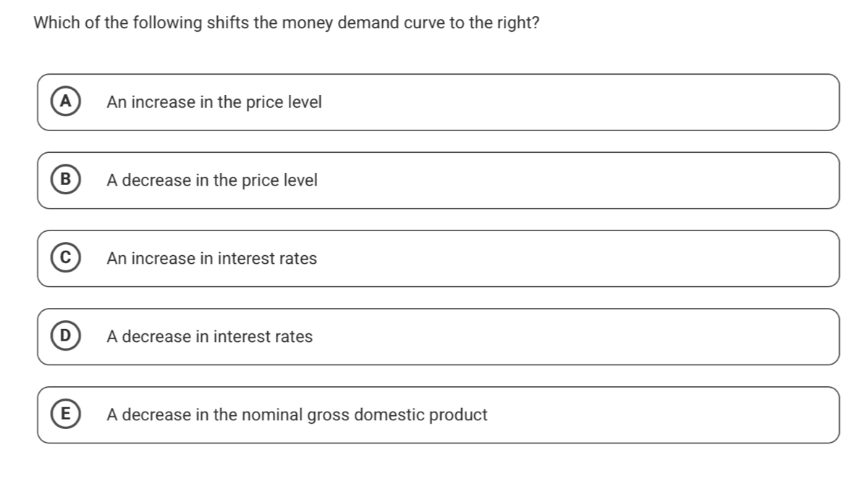868x479 pixels.
Task: Choose the circled B option marker
Action: tap(66, 180)
